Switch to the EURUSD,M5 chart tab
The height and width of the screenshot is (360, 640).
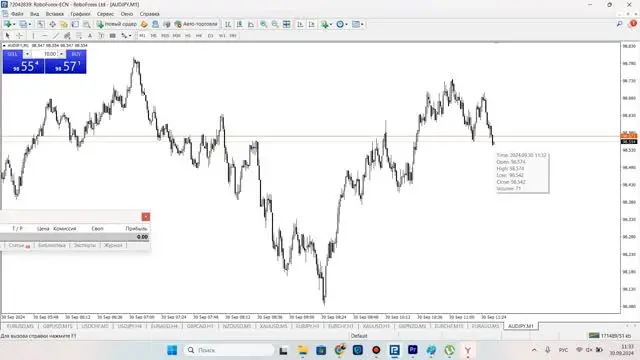(x=20, y=326)
